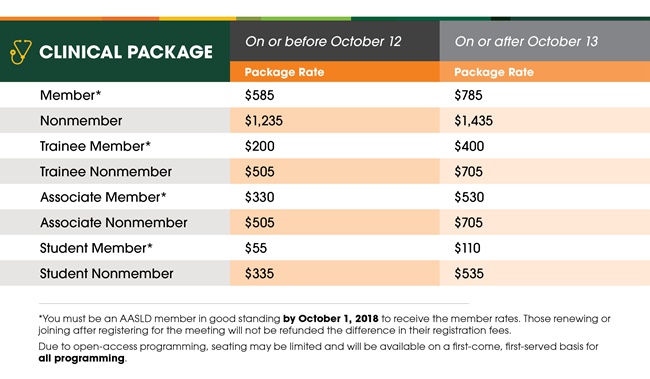The height and width of the screenshot is (379, 650).
Task: Click the Student Nonmember $535 rate
Action: (x=469, y=274)
